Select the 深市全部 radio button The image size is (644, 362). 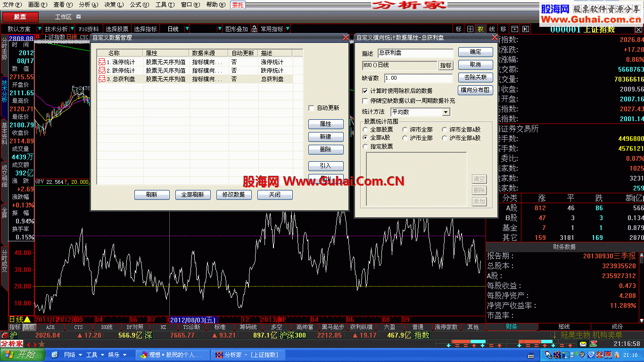405,130
